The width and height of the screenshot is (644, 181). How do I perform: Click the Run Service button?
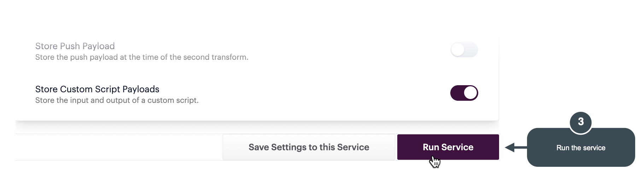448,147
